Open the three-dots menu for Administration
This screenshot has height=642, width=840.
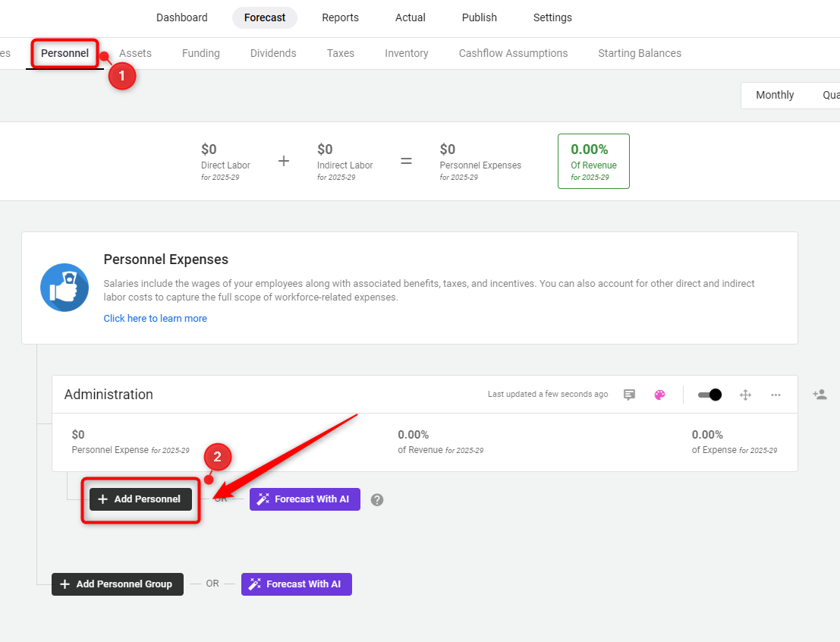776,395
